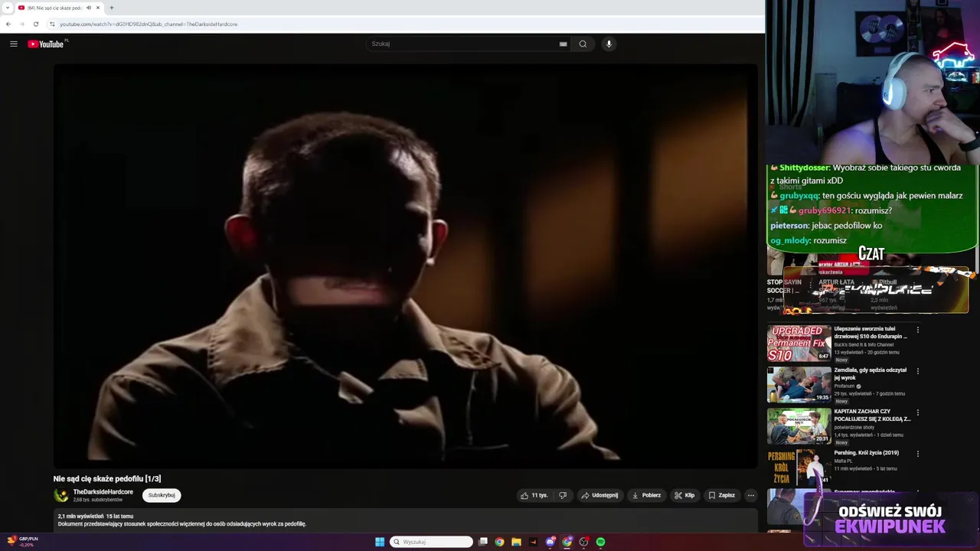Viewport: 980px width, 551px height.
Task: Open more actions three-dot menu under video
Action: [x=751, y=495]
